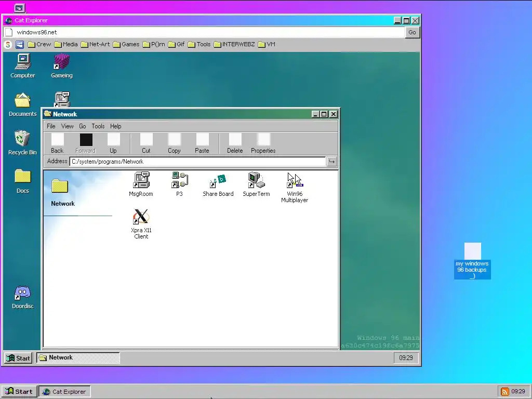Select the Recycle Bin icon
The height and width of the screenshot is (399, 532).
22,143
